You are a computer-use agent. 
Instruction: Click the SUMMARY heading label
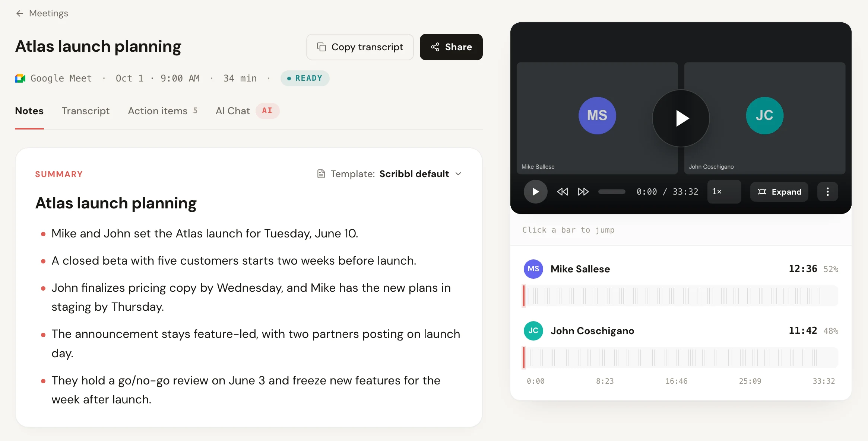59,174
